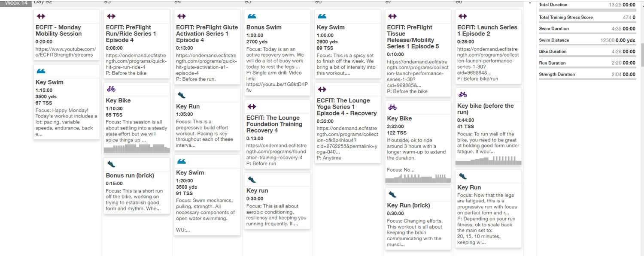Click Monday Mobility YouTube streams URL text
The height and width of the screenshot is (256, 644).
pos(66,52)
